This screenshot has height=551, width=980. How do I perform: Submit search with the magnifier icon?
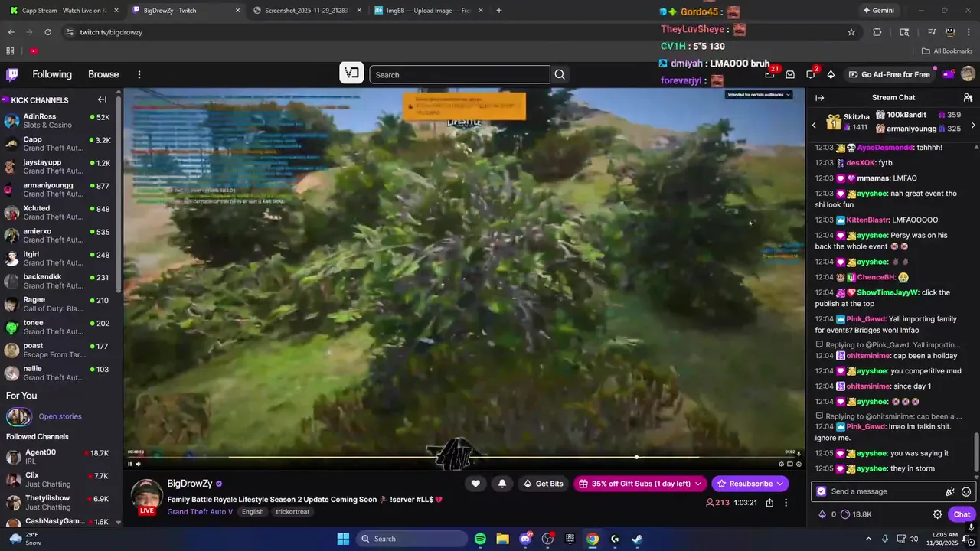560,74
